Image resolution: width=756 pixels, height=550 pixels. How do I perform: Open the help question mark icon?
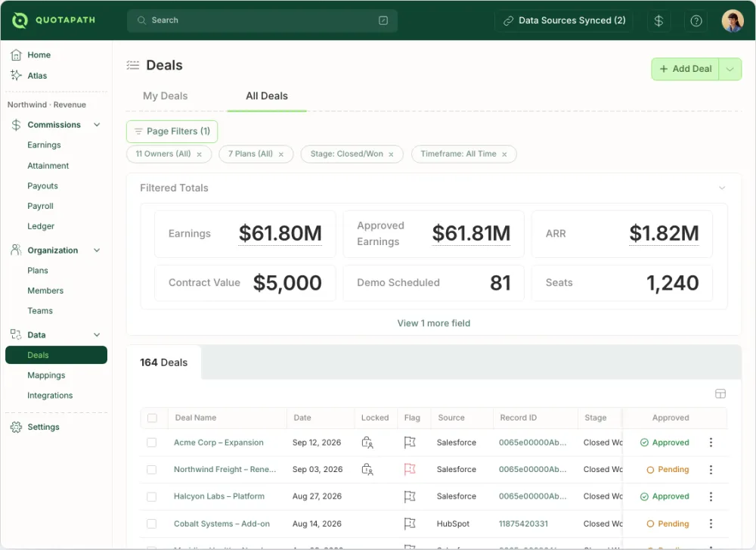(696, 20)
